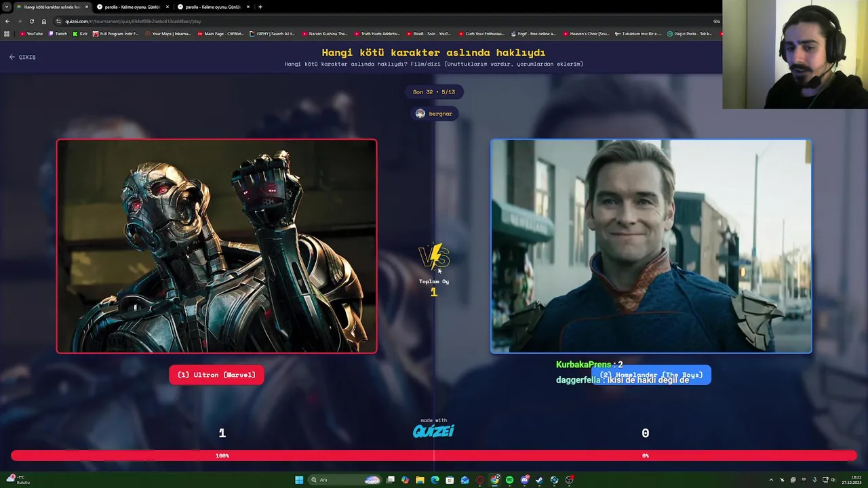Open Steam from the taskbar
The image size is (868, 488).
(539, 480)
